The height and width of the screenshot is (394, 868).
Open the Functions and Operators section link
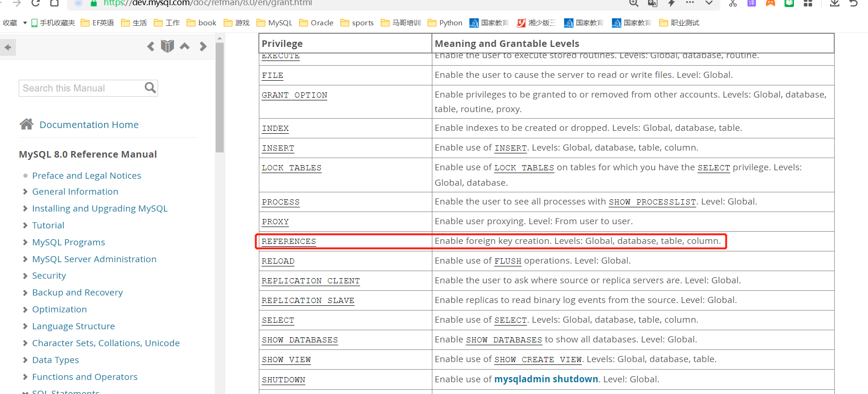pyautogui.click(x=85, y=377)
